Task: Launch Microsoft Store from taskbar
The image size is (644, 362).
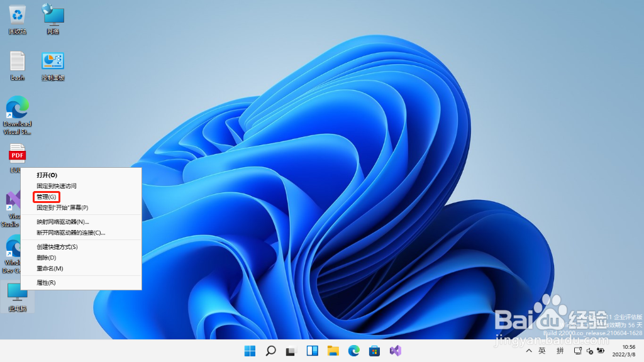Action: 374,351
